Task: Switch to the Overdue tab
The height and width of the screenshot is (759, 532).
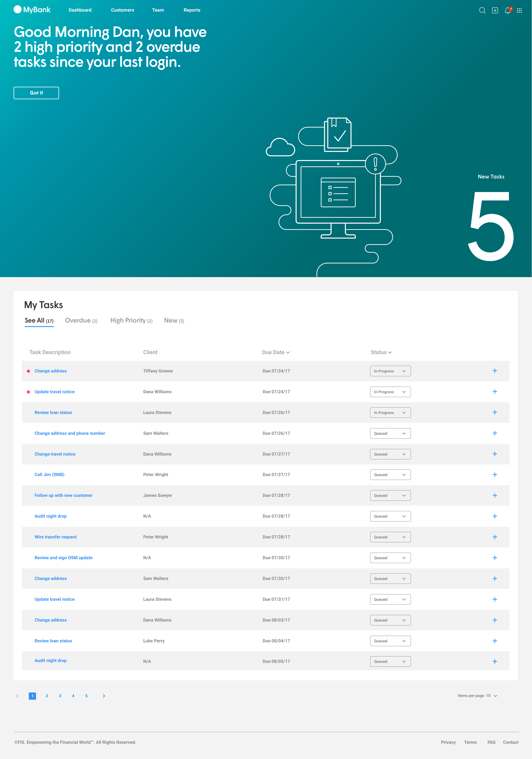Action: point(81,321)
